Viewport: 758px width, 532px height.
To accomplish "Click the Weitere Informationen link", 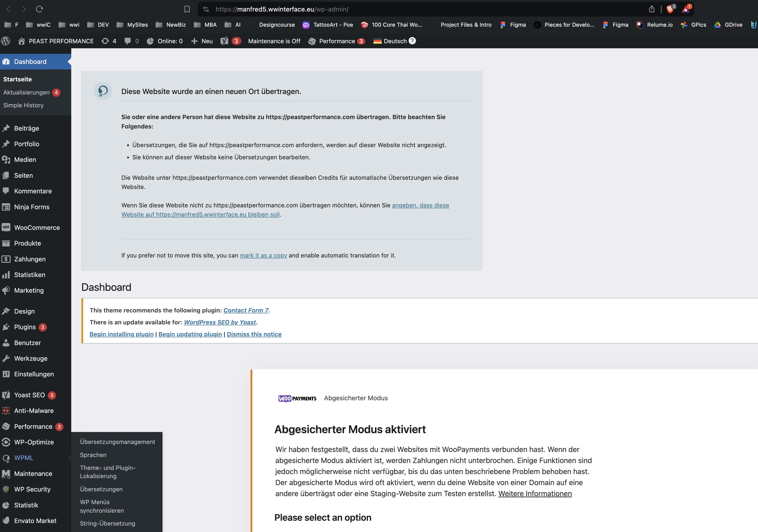I will (x=535, y=493).
